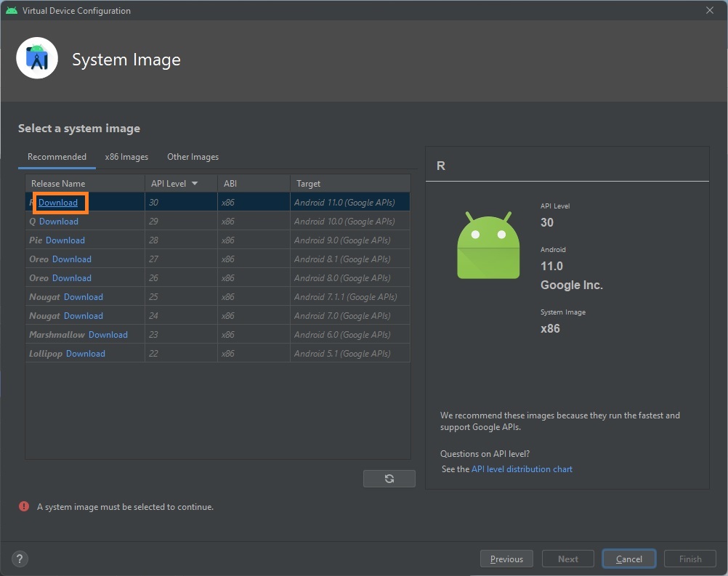
Task: Download the Pie system image
Action: [x=65, y=240]
